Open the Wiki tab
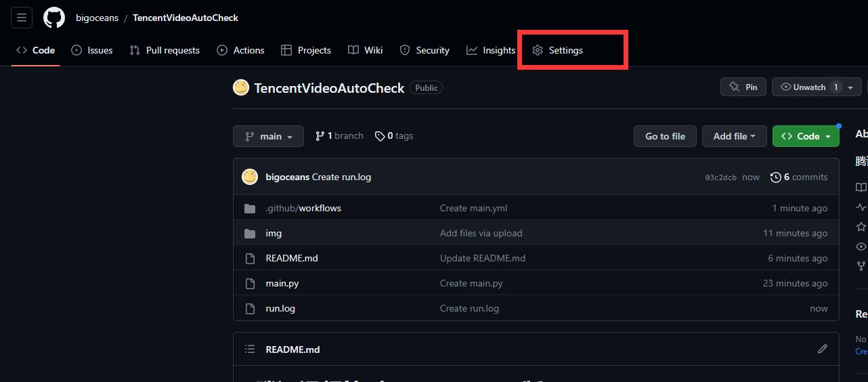Screen dimensions: 868x382 366,50
